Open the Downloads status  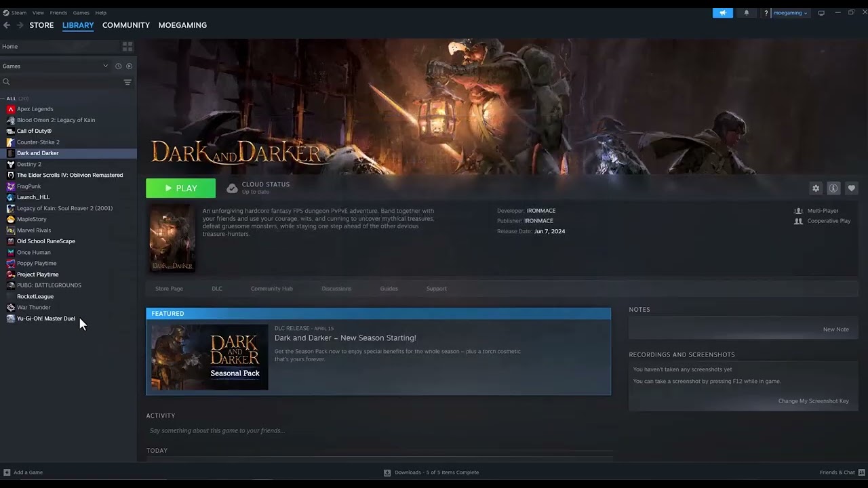click(x=431, y=472)
